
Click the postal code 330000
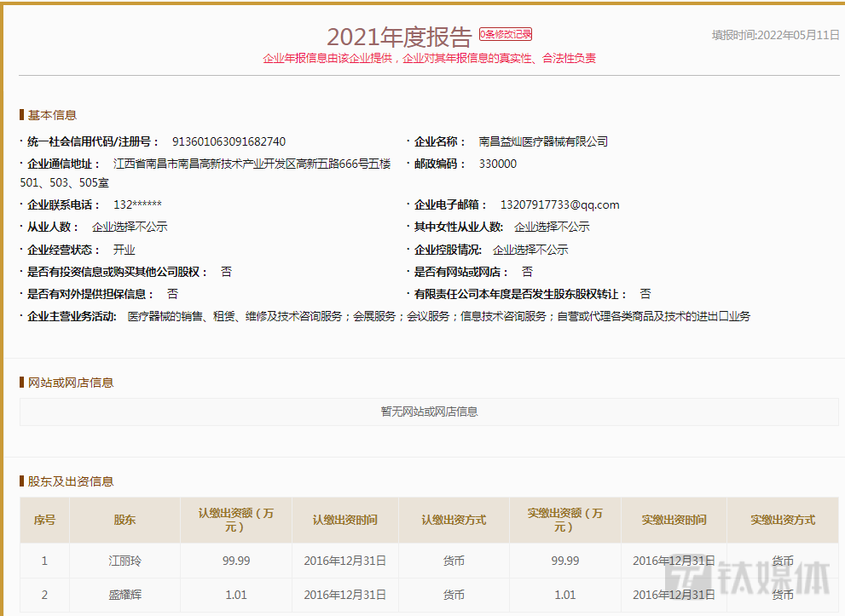coord(497,164)
